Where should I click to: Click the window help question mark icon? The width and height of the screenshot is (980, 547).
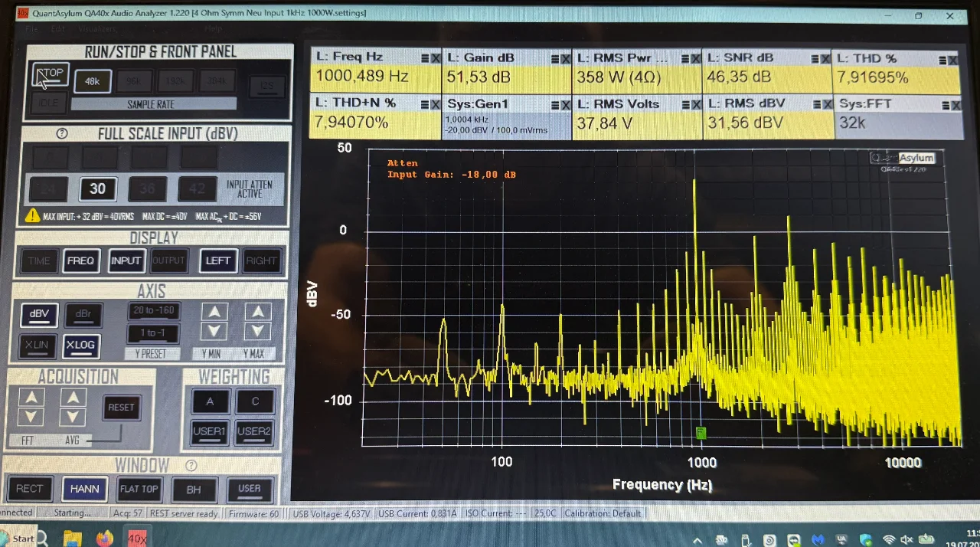(191, 465)
